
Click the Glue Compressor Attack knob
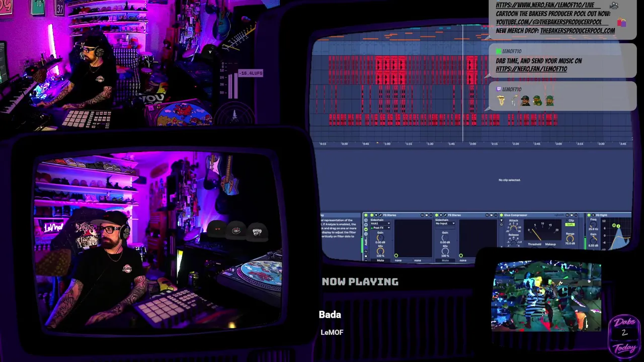click(514, 228)
